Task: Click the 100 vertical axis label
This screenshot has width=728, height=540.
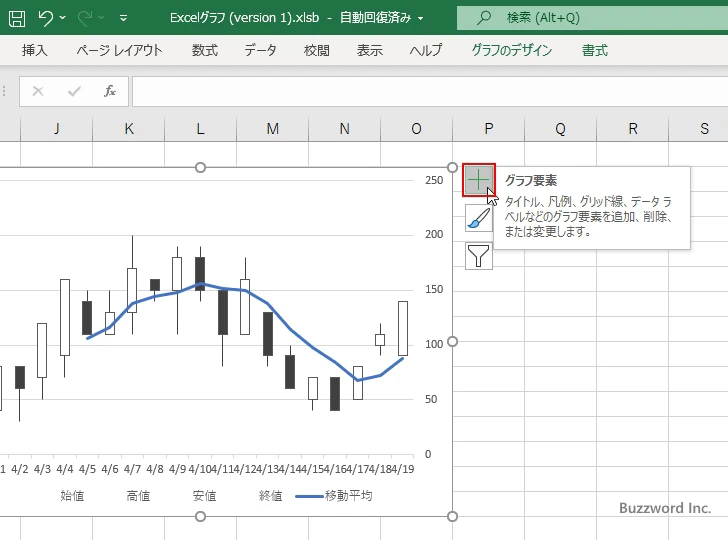Action: (x=434, y=344)
